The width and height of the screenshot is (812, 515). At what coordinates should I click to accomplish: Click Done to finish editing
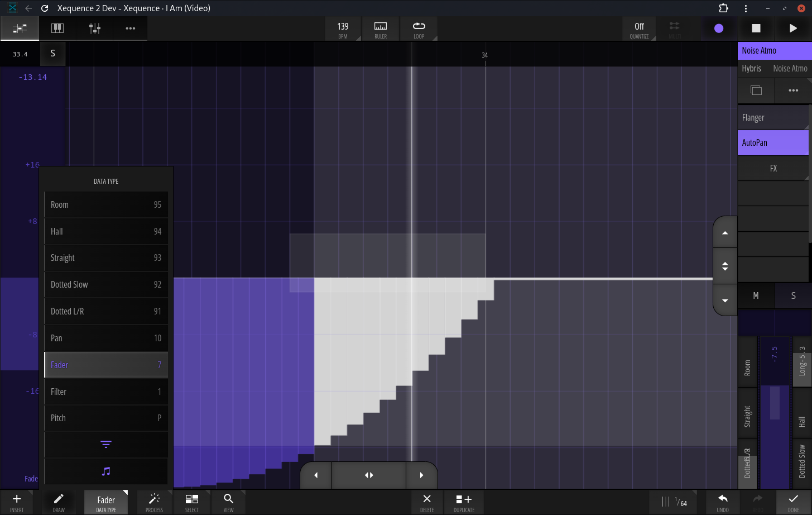[x=794, y=502]
